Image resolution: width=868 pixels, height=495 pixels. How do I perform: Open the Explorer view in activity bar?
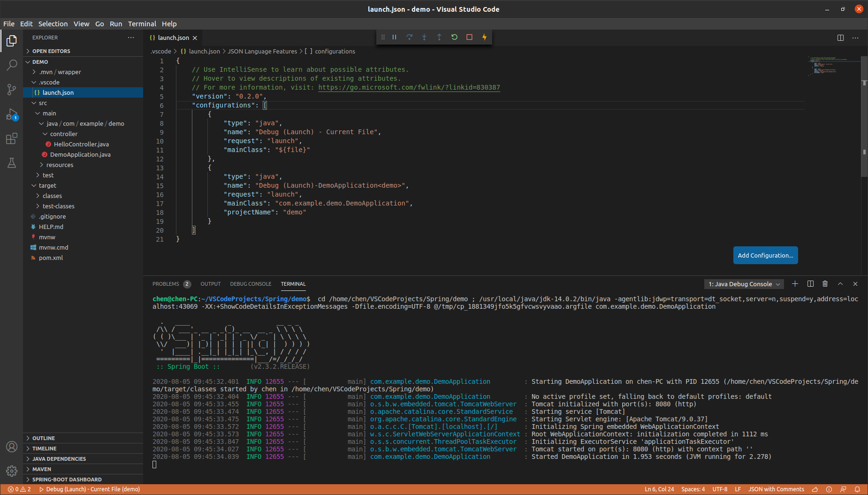[12, 41]
